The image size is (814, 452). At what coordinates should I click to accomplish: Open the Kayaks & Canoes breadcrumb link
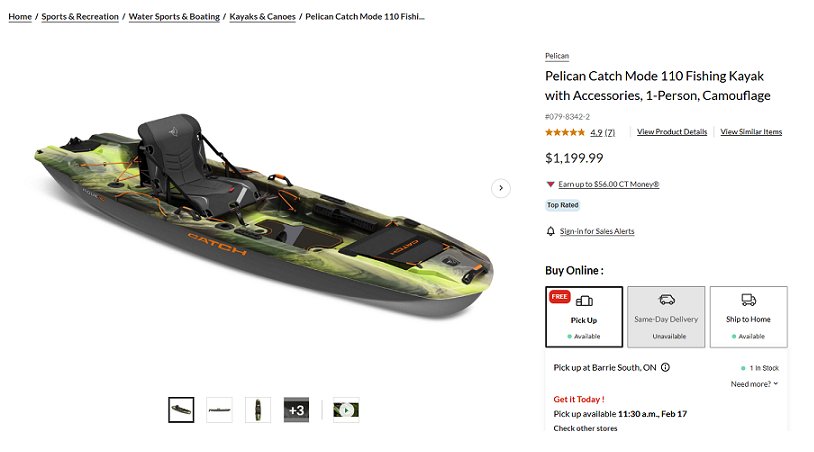(262, 17)
